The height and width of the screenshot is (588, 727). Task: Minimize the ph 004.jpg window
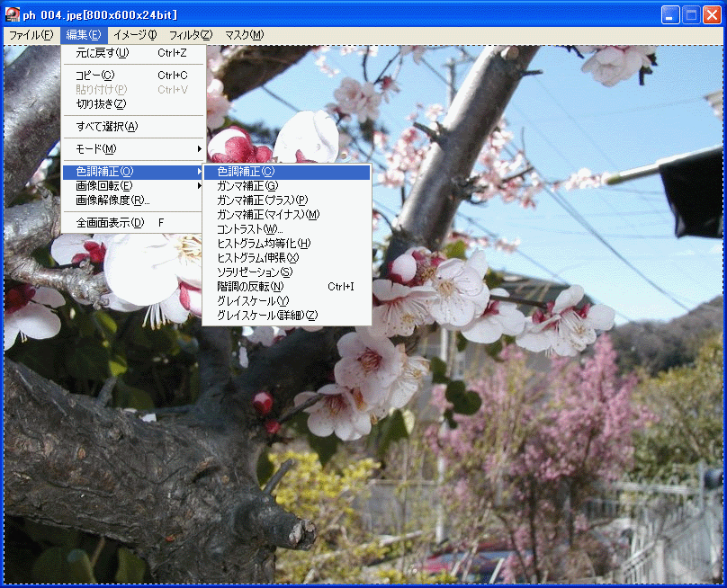(x=670, y=14)
